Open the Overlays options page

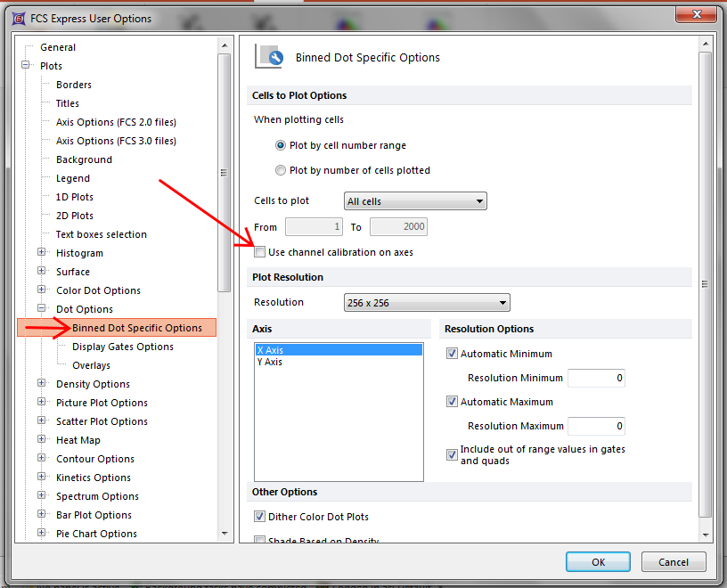click(x=91, y=365)
